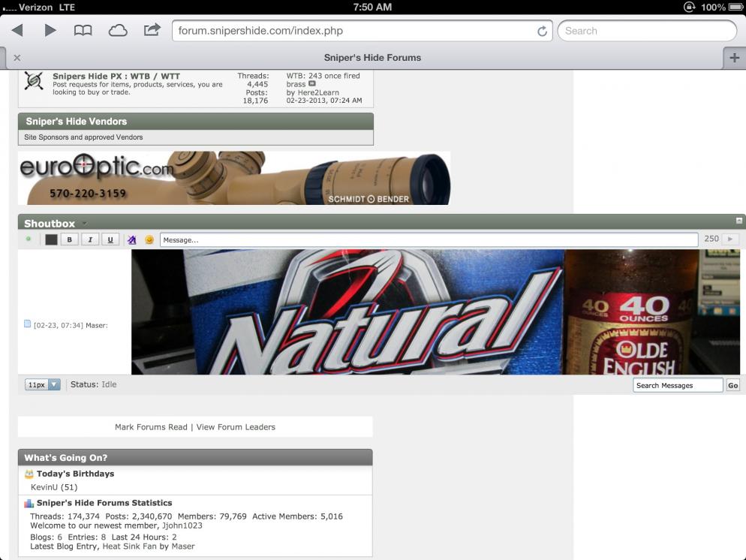View KevinU's birthday profile
This screenshot has width=746, height=560.
click(x=44, y=487)
